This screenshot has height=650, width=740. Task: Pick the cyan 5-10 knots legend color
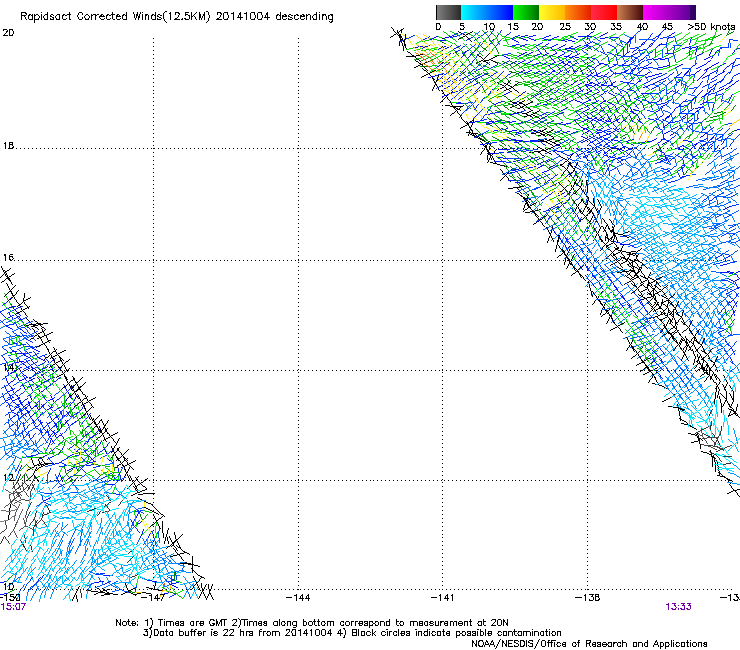[474, 12]
